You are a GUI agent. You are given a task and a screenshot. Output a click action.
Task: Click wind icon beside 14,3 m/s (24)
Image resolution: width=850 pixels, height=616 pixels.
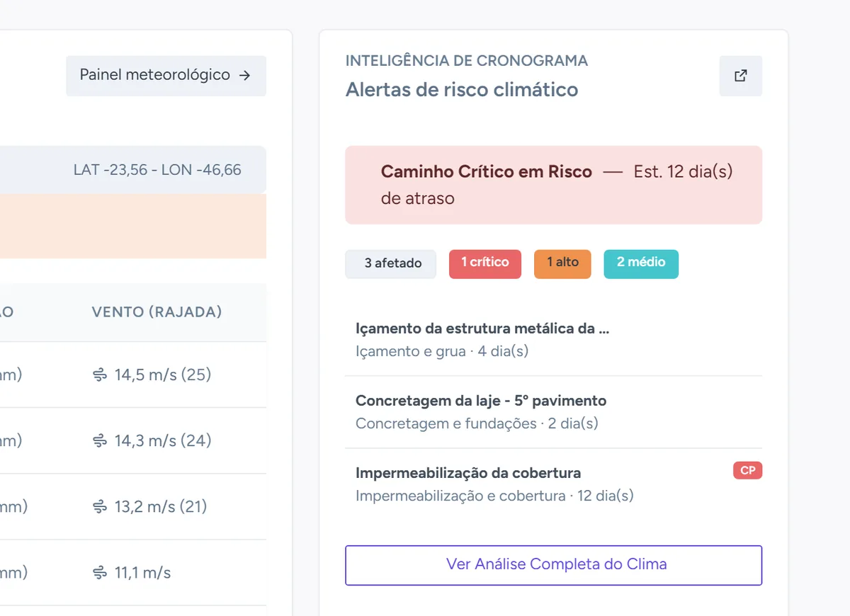(x=100, y=441)
